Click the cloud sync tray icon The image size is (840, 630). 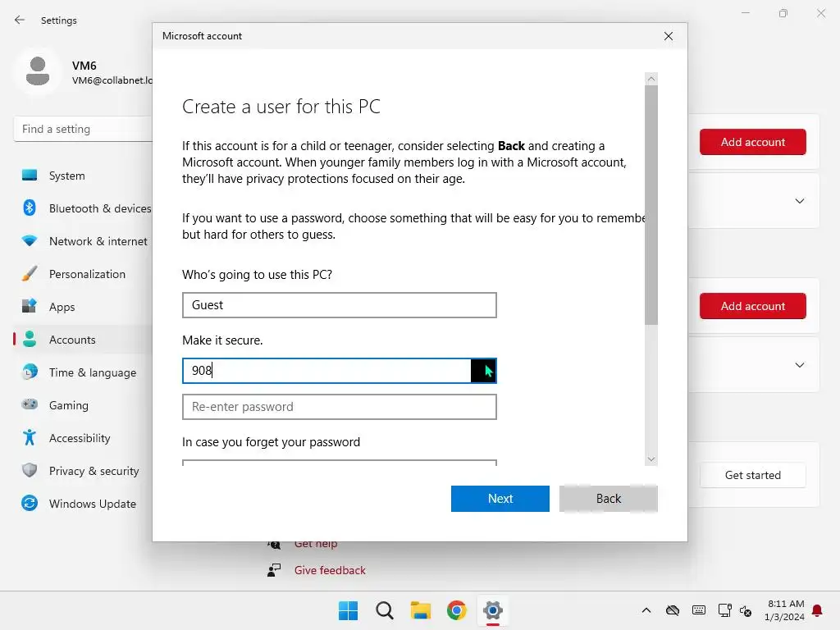click(x=673, y=610)
